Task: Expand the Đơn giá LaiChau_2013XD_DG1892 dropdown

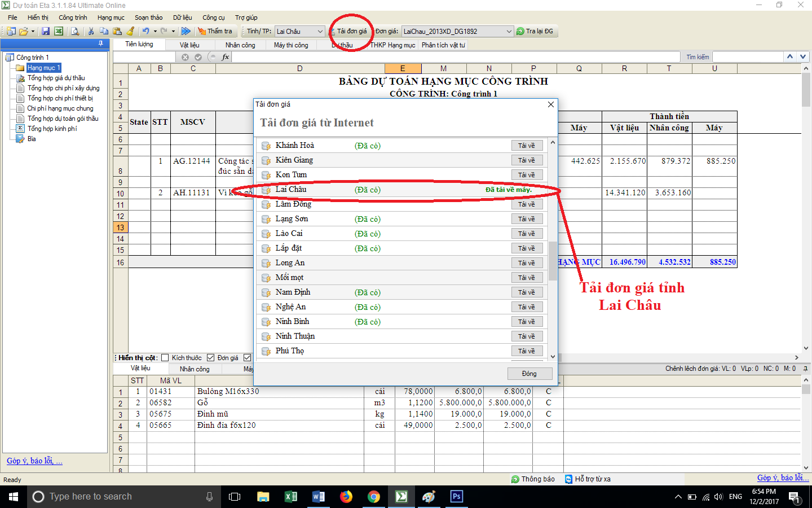Action: coord(508,32)
